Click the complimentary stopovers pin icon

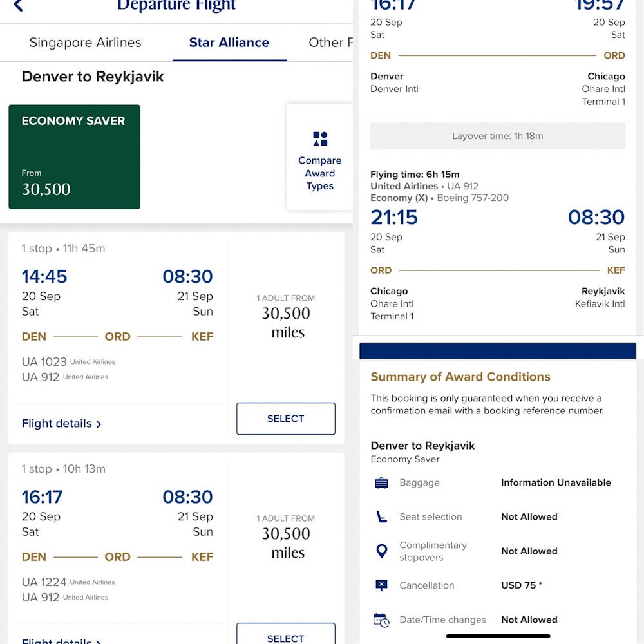click(381, 551)
